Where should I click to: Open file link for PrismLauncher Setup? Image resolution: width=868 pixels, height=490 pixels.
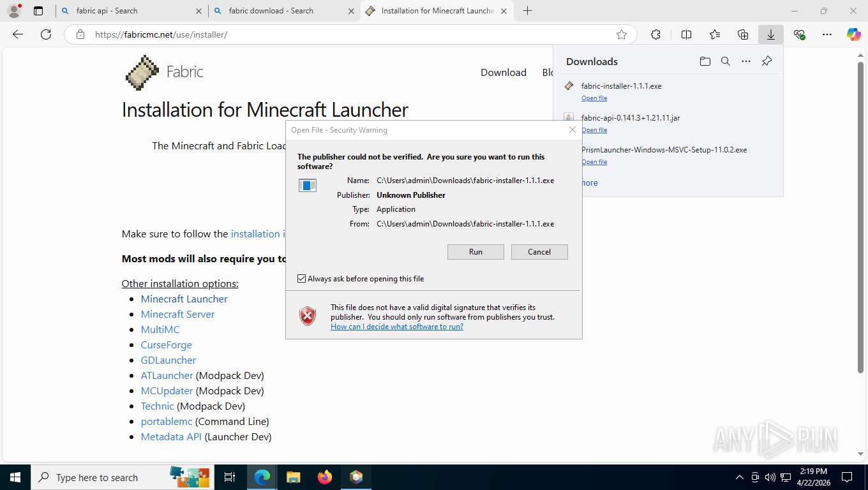click(x=594, y=162)
